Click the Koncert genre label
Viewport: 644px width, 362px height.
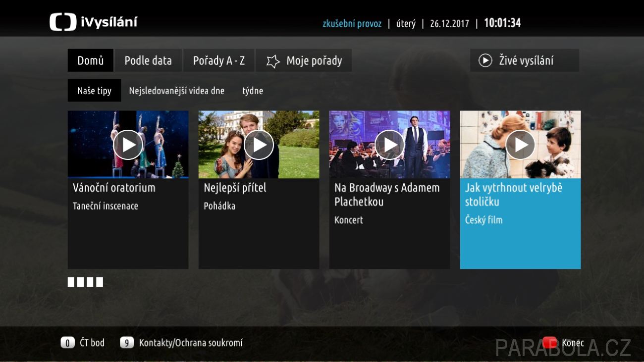[349, 220]
